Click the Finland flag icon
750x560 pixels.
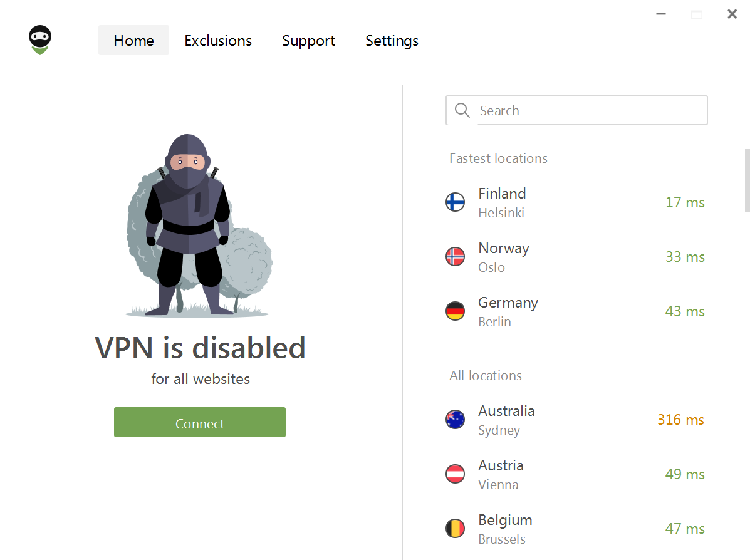(x=455, y=202)
